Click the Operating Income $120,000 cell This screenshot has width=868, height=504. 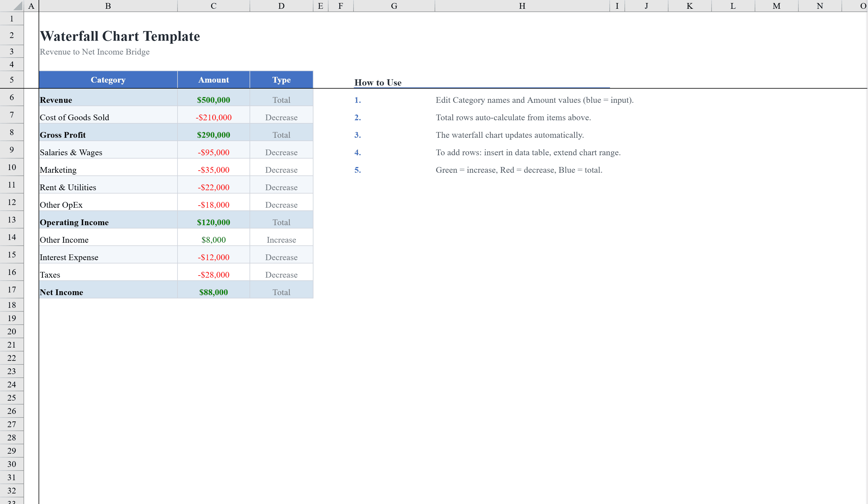point(213,222)
